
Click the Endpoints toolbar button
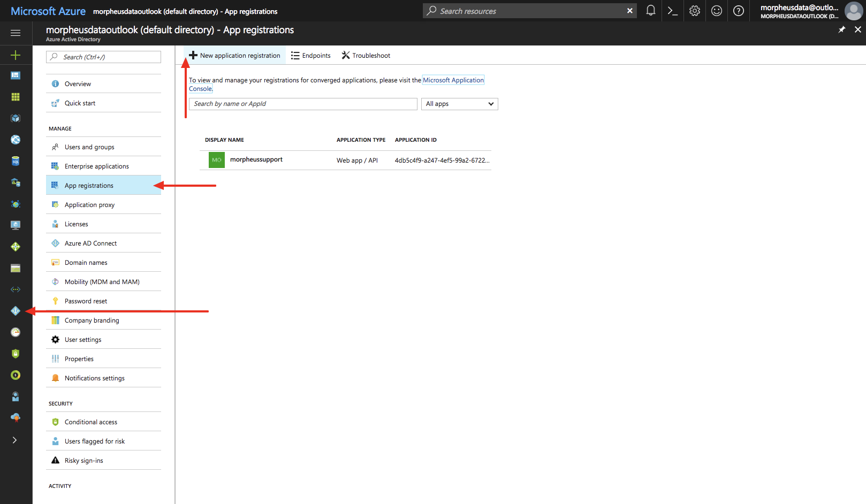point(311,56)
